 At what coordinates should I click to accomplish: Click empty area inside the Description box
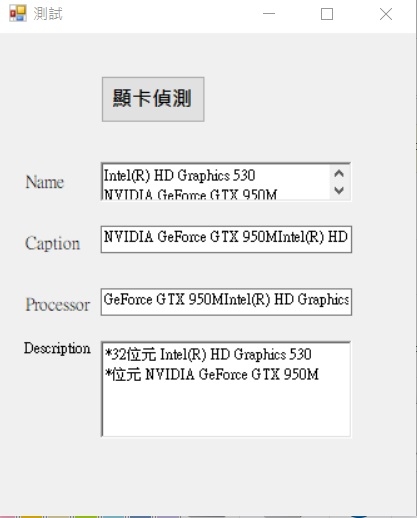[226, 410]
